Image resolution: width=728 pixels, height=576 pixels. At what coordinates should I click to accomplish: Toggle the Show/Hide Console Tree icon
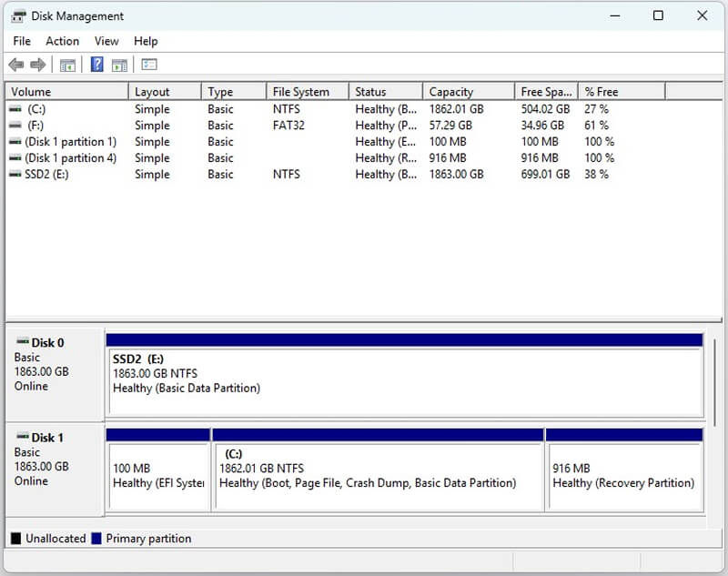coord(67,65)
